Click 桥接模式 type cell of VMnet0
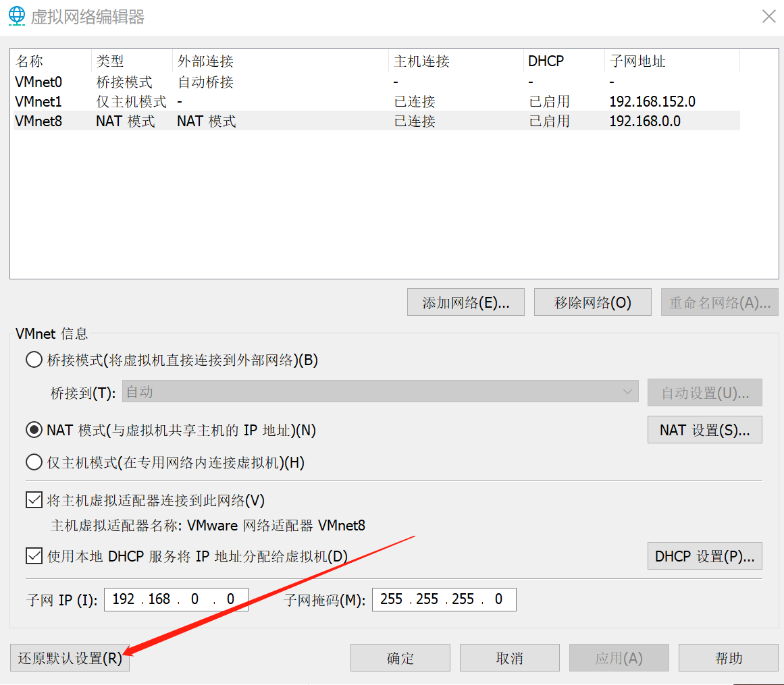 coord(124,82)
